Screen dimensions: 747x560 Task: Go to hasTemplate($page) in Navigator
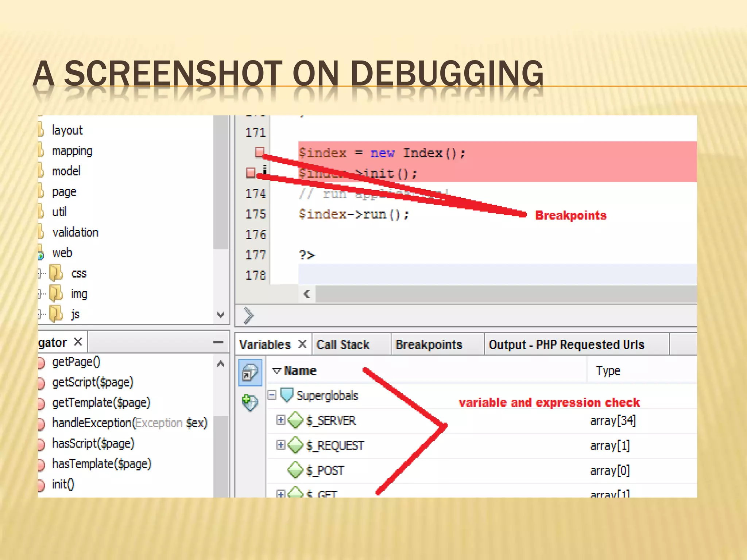click(101, 464)
